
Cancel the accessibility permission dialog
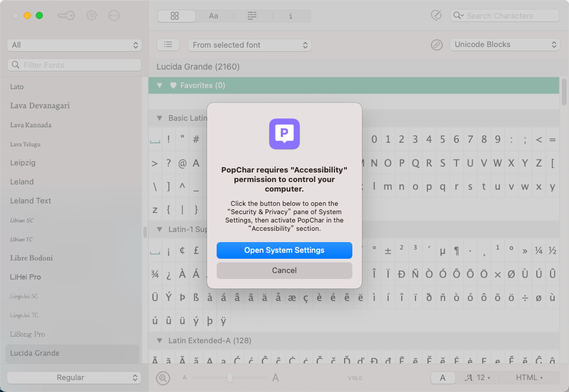pos(284,271)
